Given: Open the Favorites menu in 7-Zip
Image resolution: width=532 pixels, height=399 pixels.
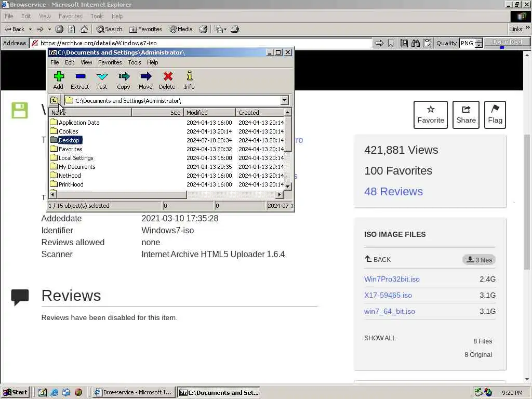Looking at the screenshot, I should coord(110,62).
